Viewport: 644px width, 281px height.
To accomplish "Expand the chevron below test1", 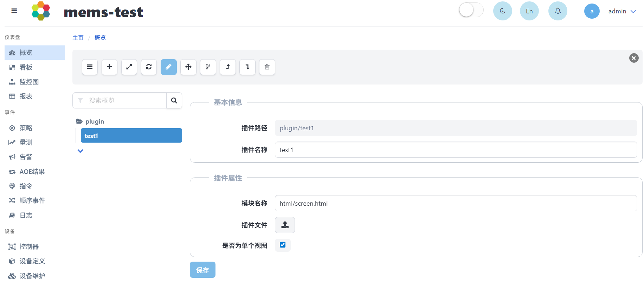I will pos(80,151).
